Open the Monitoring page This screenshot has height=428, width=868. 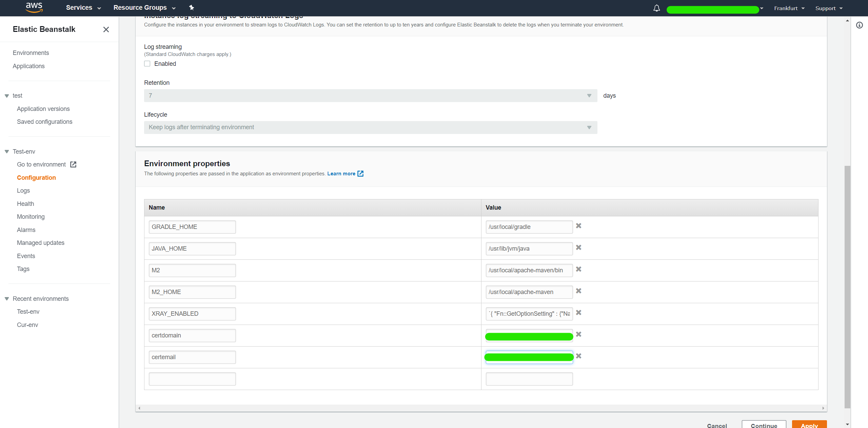click(x=31, y=217)
